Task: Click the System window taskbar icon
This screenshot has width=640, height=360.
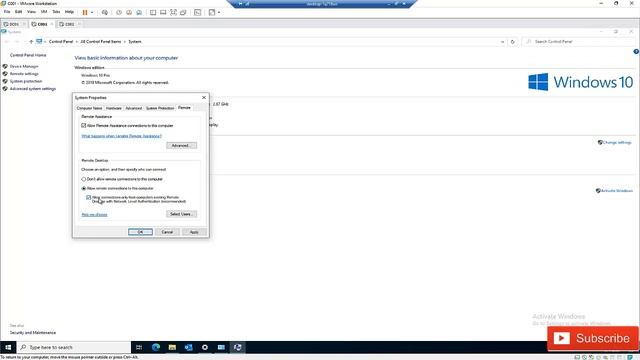Action: [x=238, y=347]
